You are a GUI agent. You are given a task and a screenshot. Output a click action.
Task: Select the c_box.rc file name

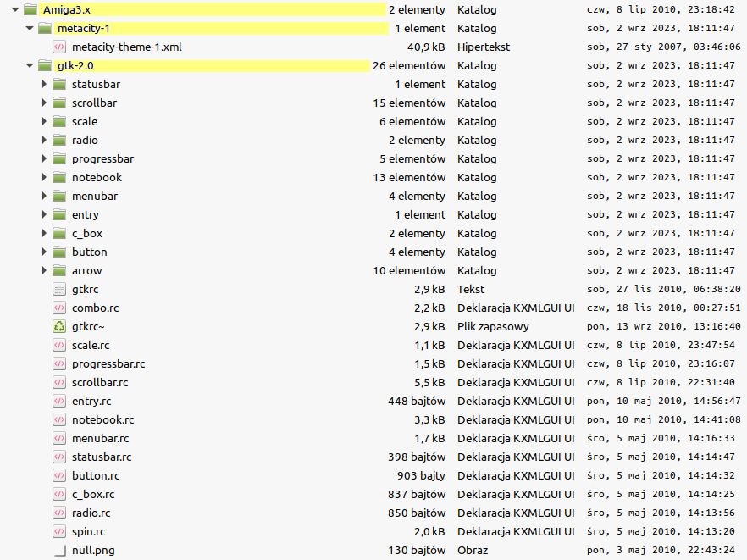click(93, 494)
